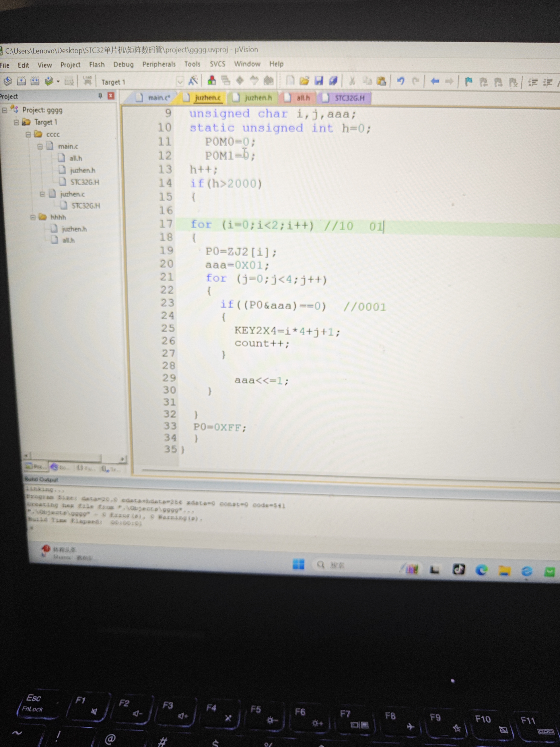This screenshot has width=560, height=747.
Task: Open the Target 1 dropdown arrow
Action: tap(180, 82)
